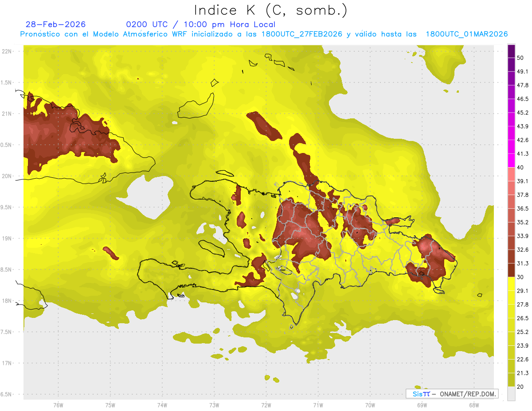Screen dimensions: 532x411
Task: Click the color bar value '36.5'
Action: (x=523, y=208)
